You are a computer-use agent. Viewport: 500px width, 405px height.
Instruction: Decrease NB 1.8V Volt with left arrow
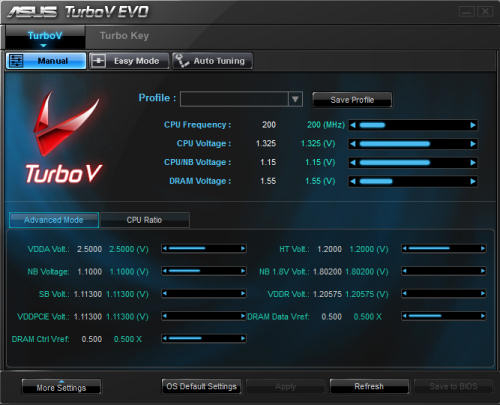point(405,271)
